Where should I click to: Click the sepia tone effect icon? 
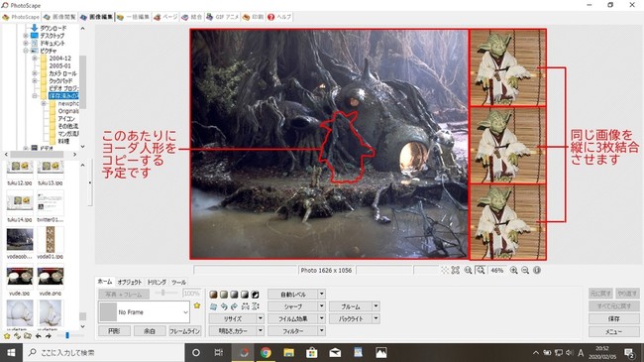[x=213, y=295]
